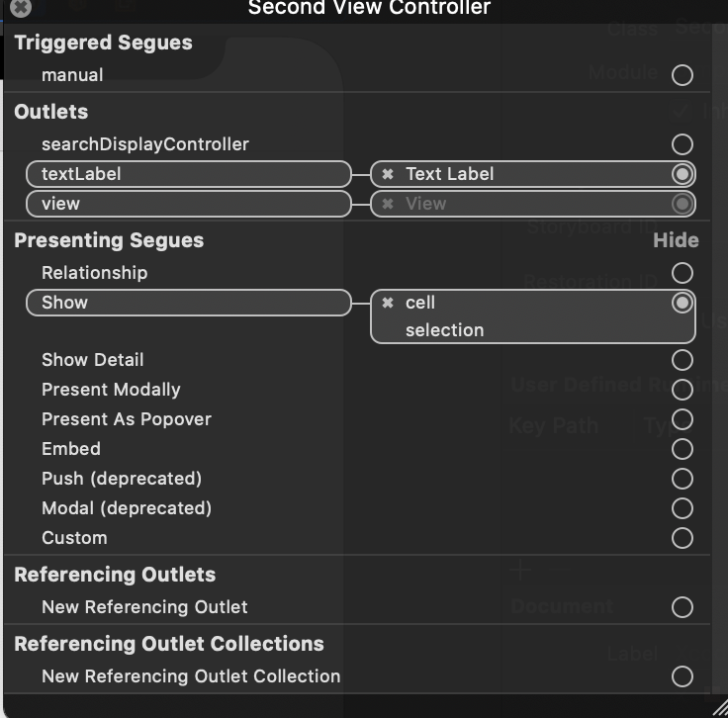
Task: Click the New Referencing Outlet circle
Action: (x=682, y=607)
